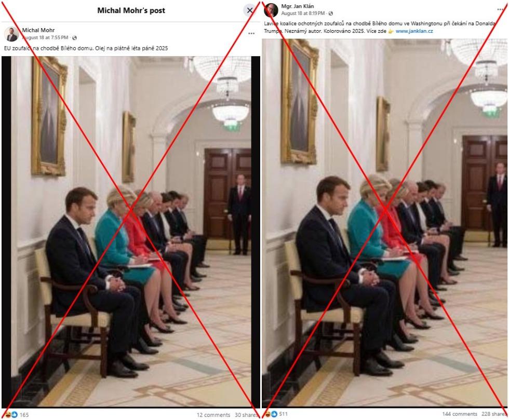
Task: Show the 30 shares on Michal Mohr's post
Action: (246, 415)
